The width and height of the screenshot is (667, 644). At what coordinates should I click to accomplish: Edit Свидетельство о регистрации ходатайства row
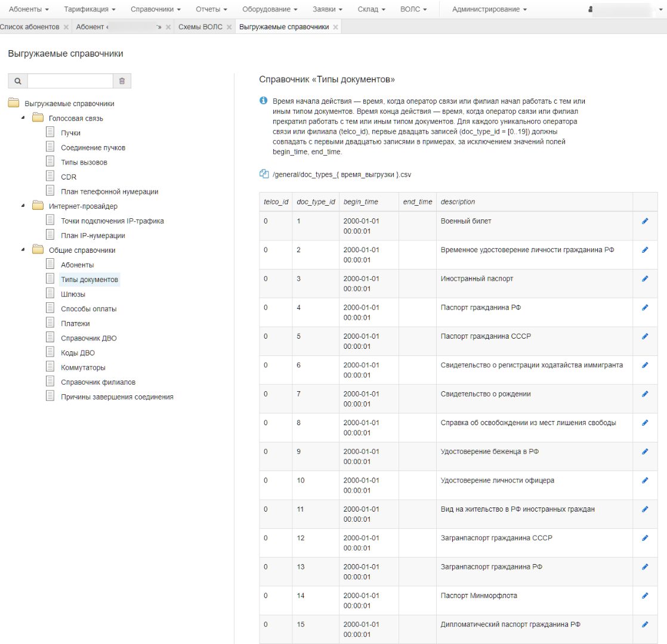click(x=645, y=365)
